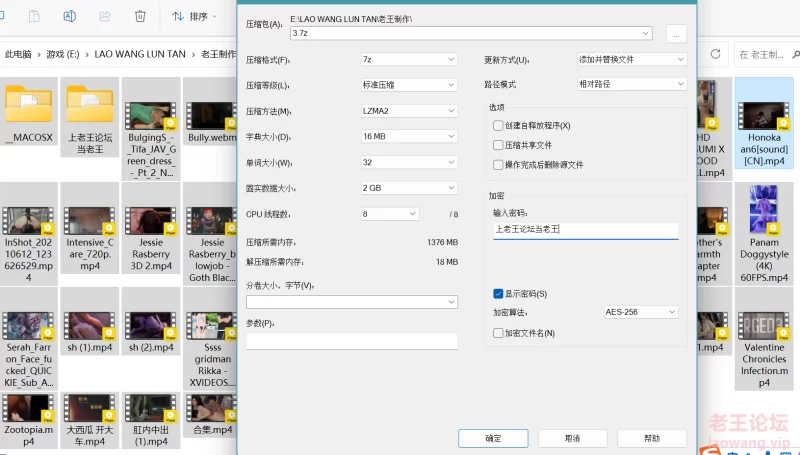Expand the archive name history dropdown arrow
Image resolution: width=800 pixels, height=455 pixels.
coord(646,33)
